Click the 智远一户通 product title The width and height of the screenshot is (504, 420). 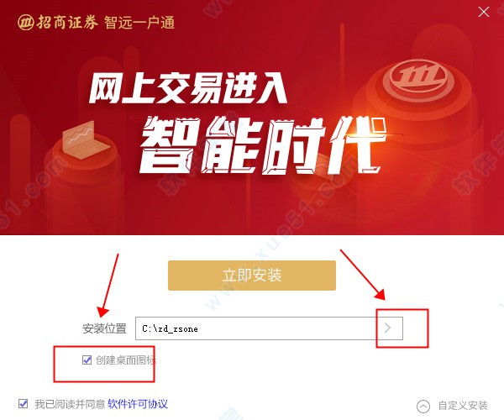click(139, 23)
